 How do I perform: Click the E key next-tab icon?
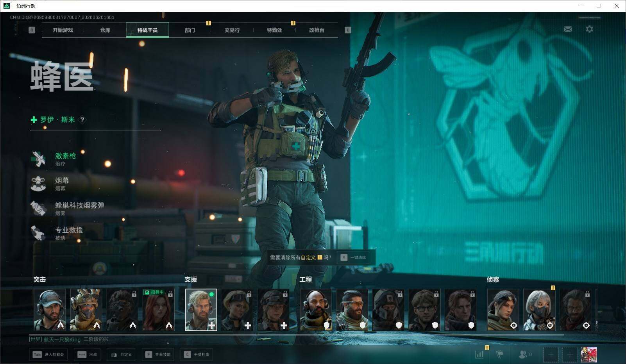pyautogui.click(x=348, y=30)
